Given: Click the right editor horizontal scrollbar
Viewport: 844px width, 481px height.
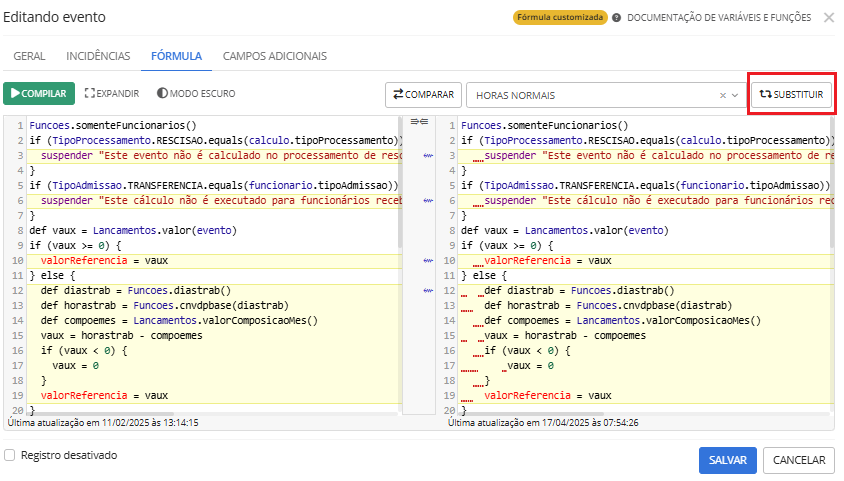Looking at the screenshot, I should [x=533, y=414].
